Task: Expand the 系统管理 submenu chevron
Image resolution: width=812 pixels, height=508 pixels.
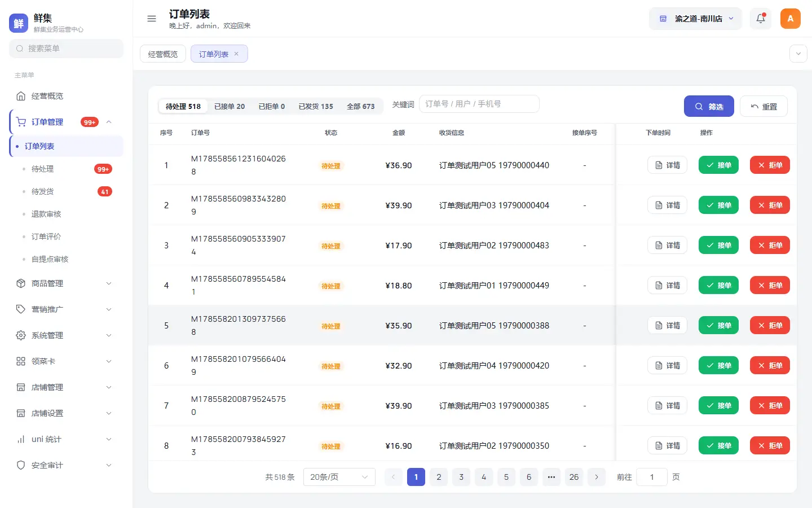Action: [x=109, y=335]
